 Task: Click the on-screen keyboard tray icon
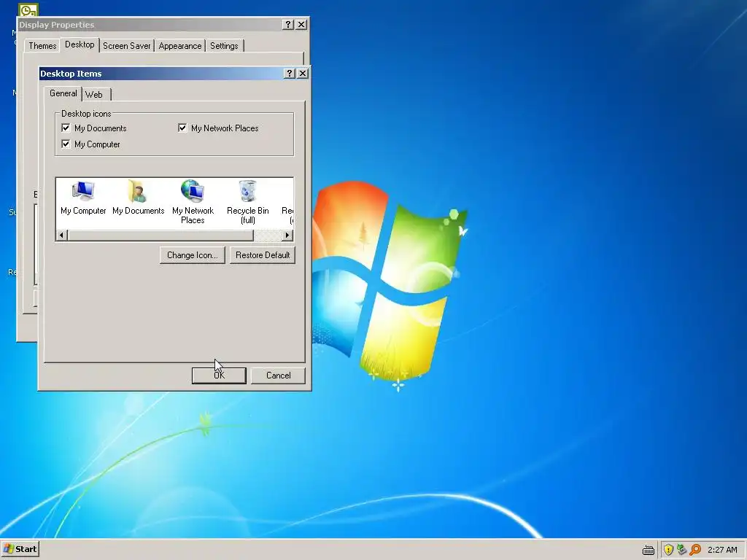click(649, 550)
